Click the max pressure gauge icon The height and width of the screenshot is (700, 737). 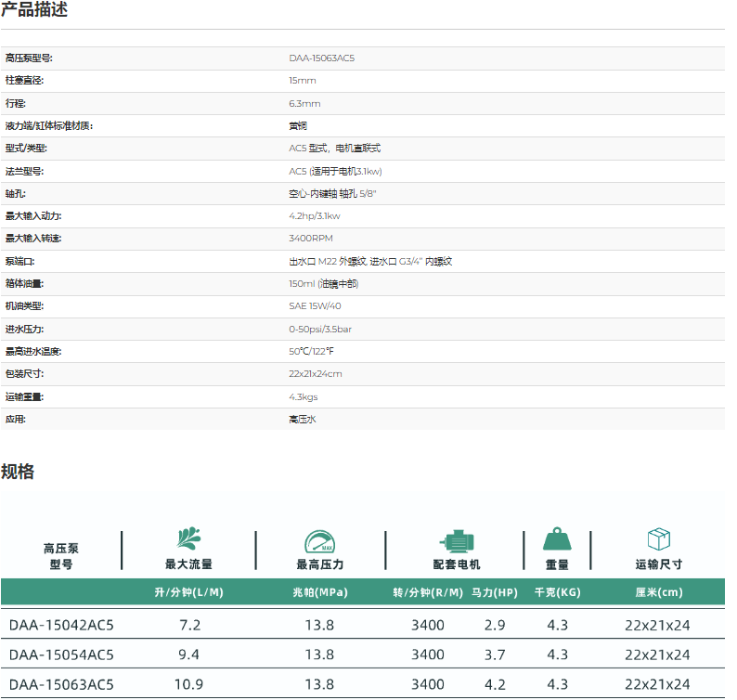[x=320, y=542]
